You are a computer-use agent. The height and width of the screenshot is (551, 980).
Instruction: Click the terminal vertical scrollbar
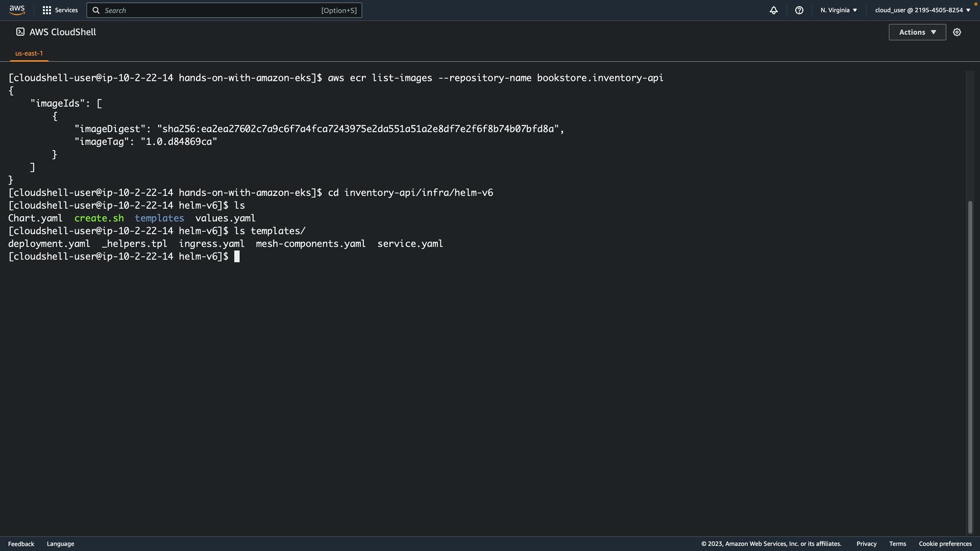point(970,367)
